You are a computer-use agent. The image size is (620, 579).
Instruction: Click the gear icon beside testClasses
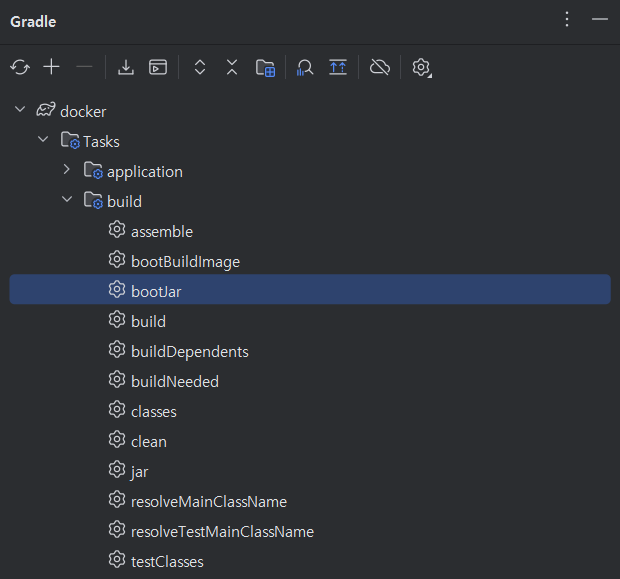point(117,559)
